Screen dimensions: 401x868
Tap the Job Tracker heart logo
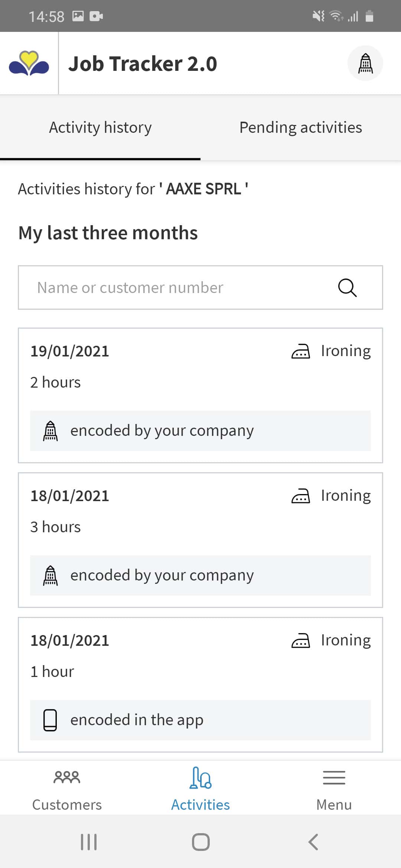pos(29,63)
